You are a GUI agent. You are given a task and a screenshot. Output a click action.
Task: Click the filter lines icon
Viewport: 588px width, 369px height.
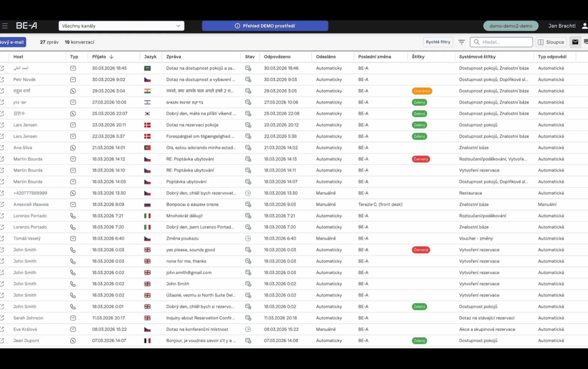(461, 42)
